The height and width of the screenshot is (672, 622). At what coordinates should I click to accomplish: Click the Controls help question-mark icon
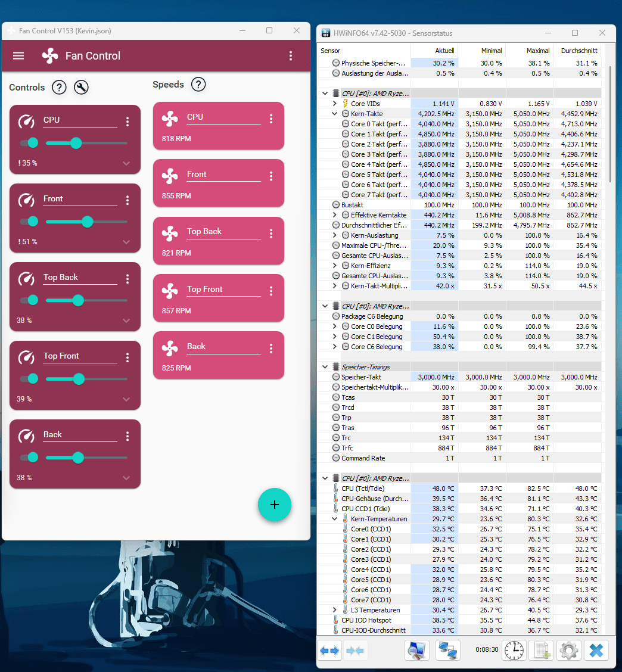[59, 88]
